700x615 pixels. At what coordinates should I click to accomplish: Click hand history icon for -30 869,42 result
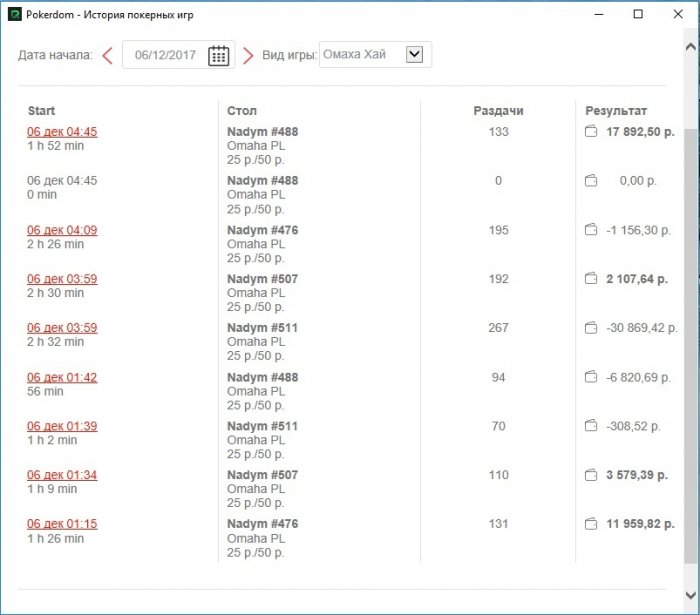(x=591, y=328)
